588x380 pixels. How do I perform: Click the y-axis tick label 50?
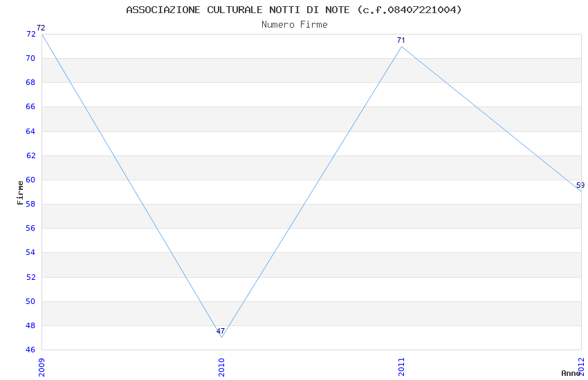click(30, 301)
